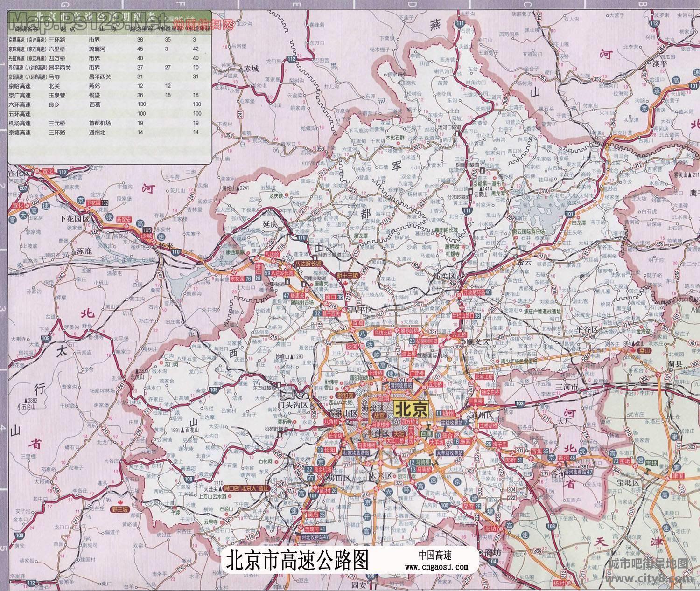
Task: Click the 颐和园 attraction label
Action: tap(346, 394)
